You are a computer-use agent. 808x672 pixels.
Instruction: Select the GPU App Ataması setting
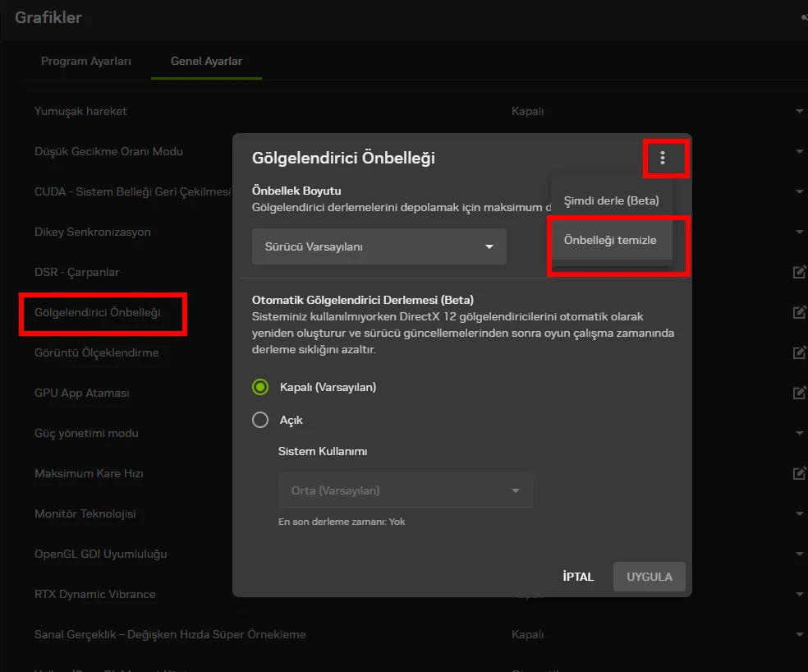(x=82, y=393)
